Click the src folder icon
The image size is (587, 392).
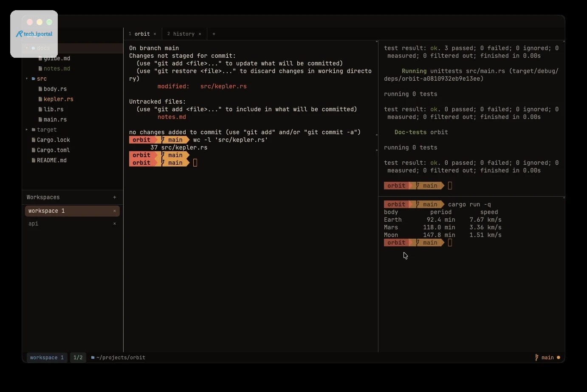34,79
